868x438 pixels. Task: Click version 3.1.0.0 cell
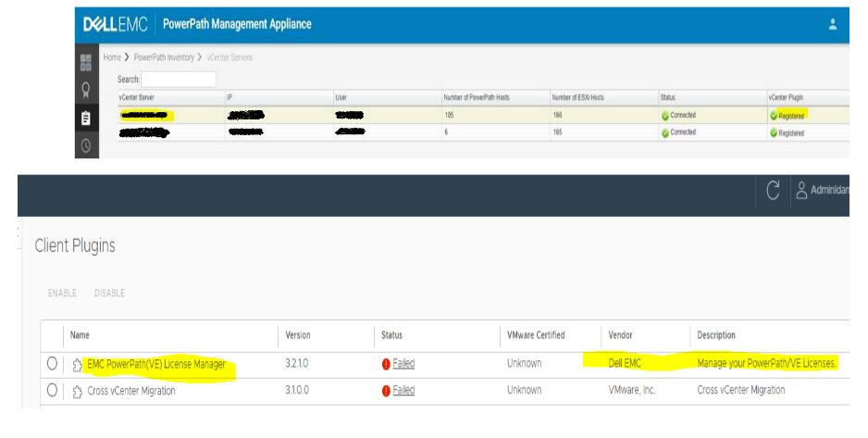point(297,390)
